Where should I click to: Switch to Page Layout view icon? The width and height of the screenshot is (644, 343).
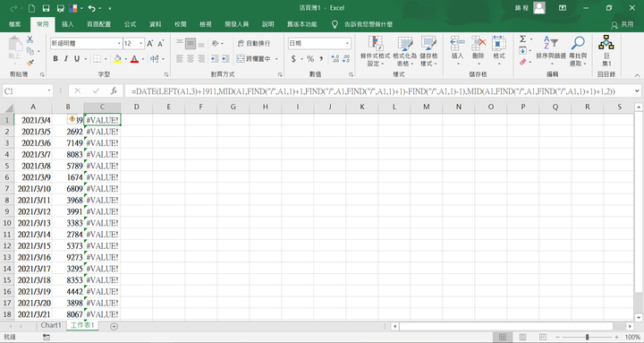(x=522, y=337)
